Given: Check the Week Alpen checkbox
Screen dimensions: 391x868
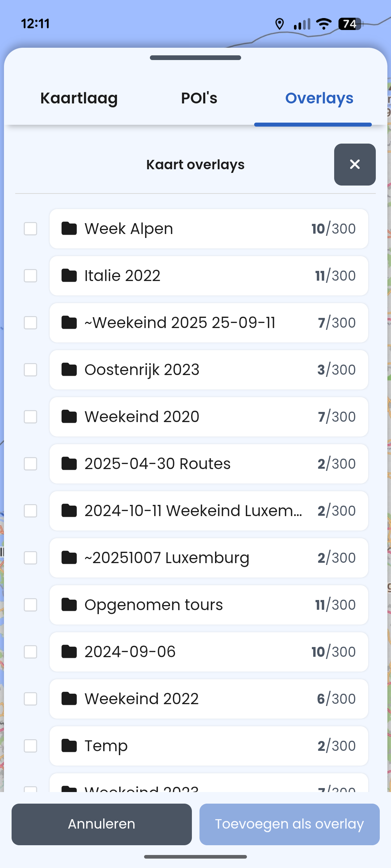Looking at the screenshot, I should (30, 229).
